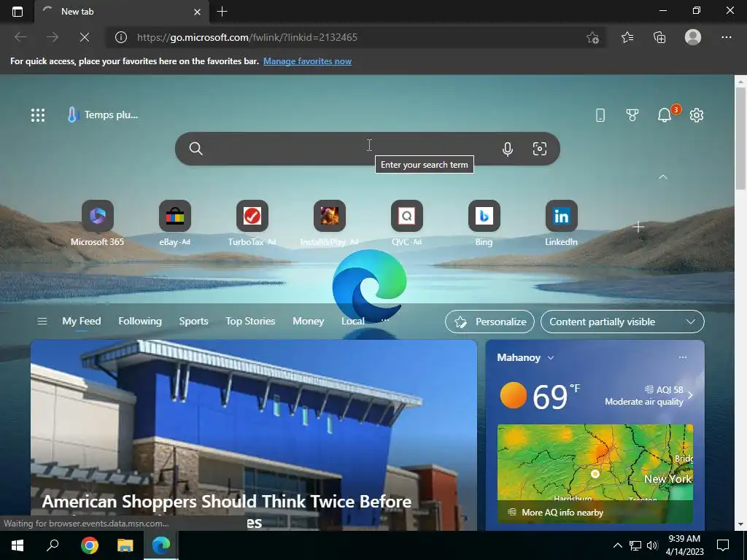Open Microsoft 365 quick link
Screen dimensions: 747x560
[x=97, y=223]
